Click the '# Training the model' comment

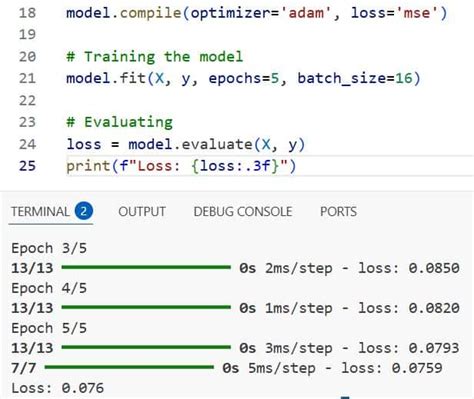coord(155,56)
